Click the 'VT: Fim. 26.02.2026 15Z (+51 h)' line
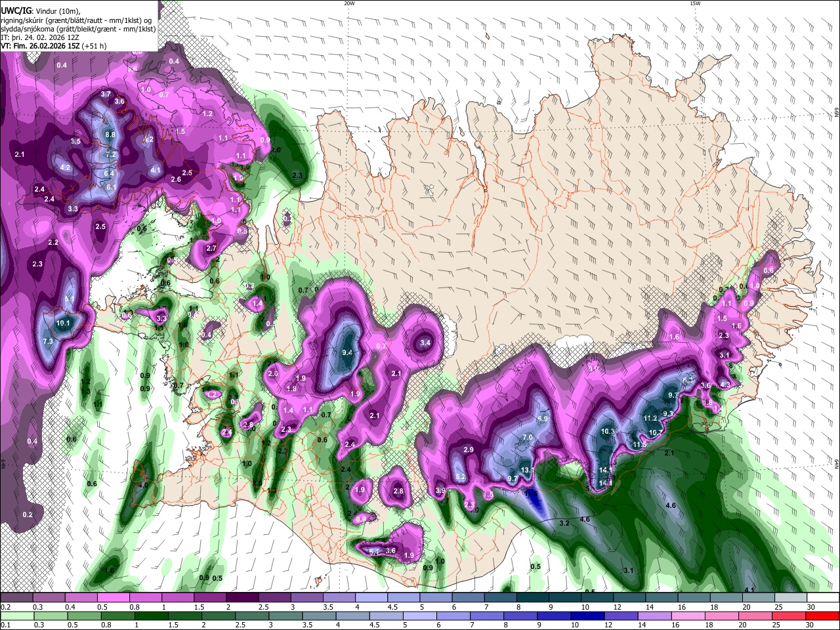Screen dimensions: 840x630 (x=54, y=46)
